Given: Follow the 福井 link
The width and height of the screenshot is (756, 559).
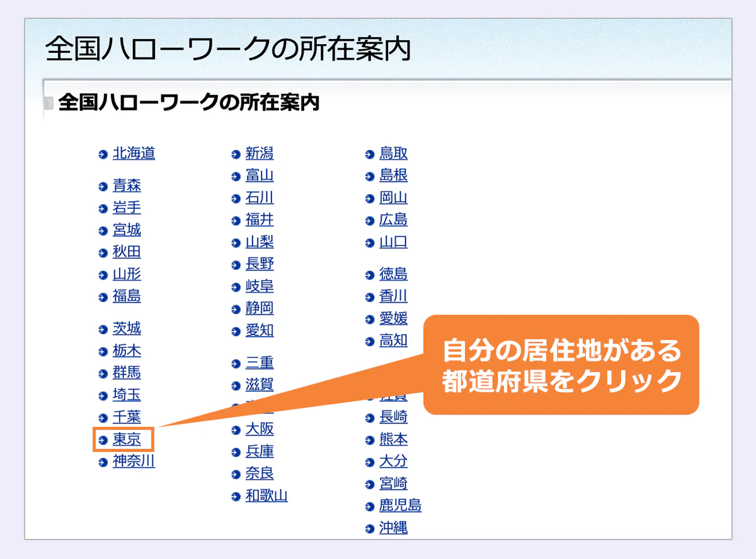Looking at the screenshot, I should click(260, 220).
